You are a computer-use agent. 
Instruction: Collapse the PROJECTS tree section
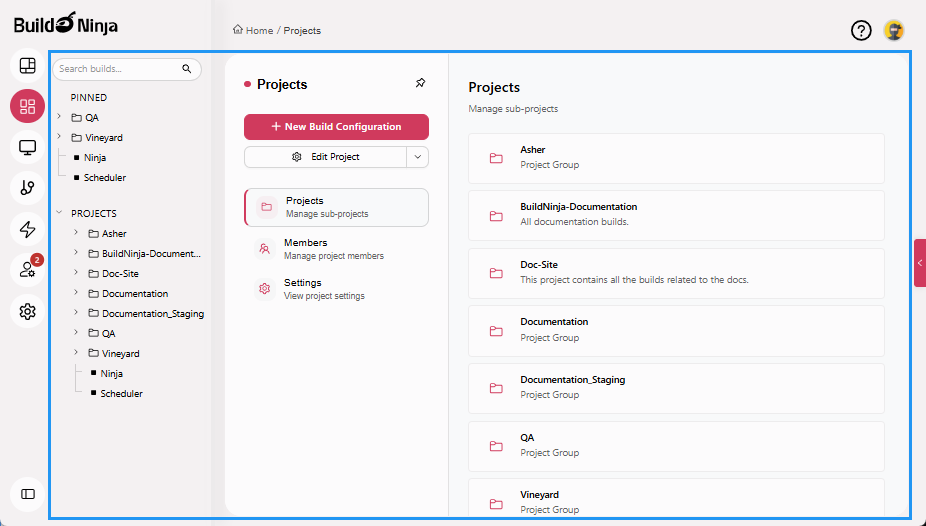point(59,213)
